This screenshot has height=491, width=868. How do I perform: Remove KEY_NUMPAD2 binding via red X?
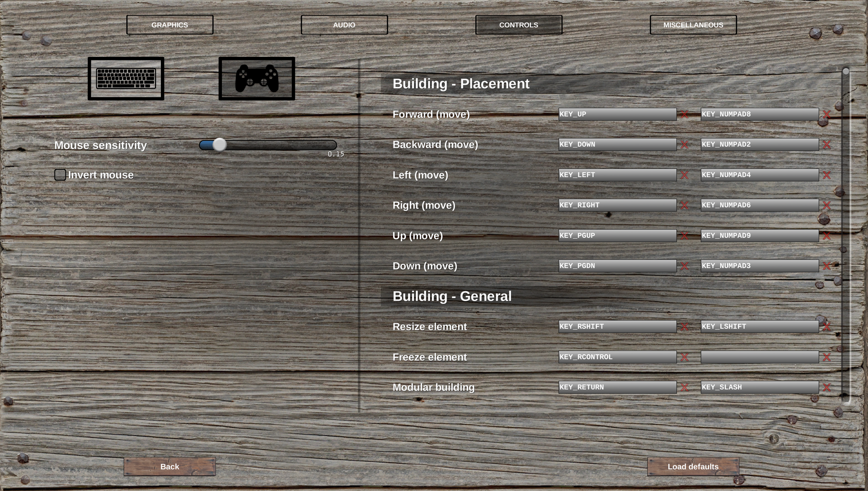point(827,145)
